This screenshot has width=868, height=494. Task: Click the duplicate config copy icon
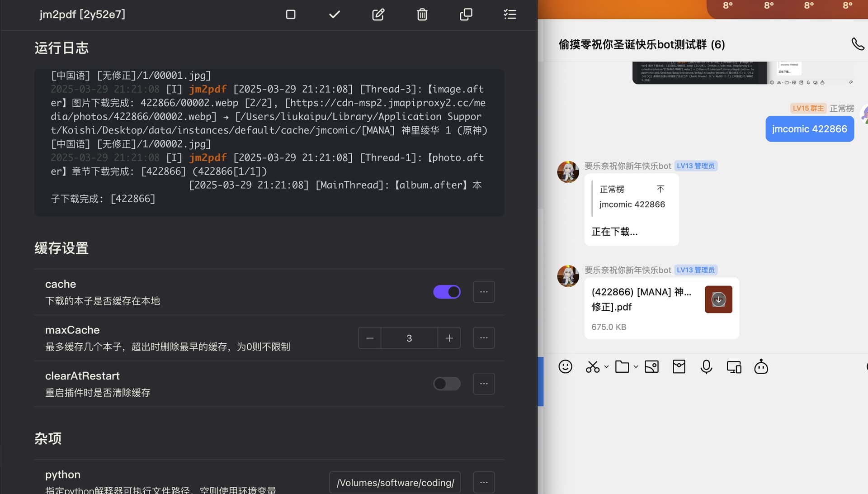(466, 14)
